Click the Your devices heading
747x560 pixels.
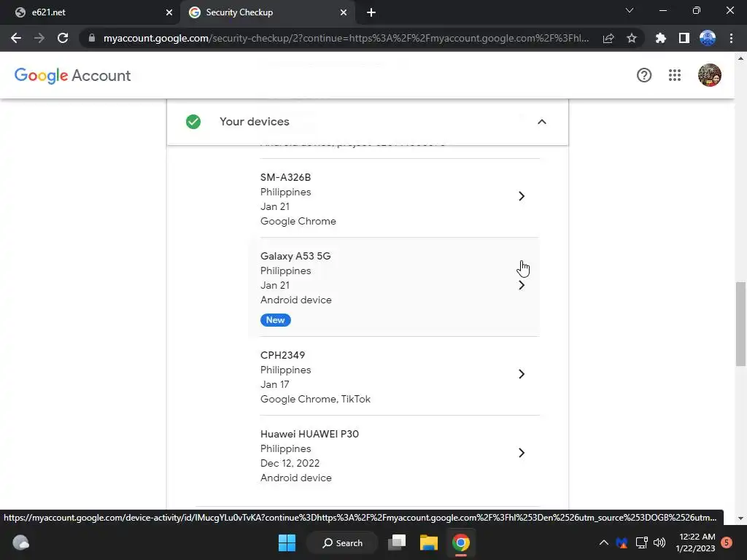[255, 122]
